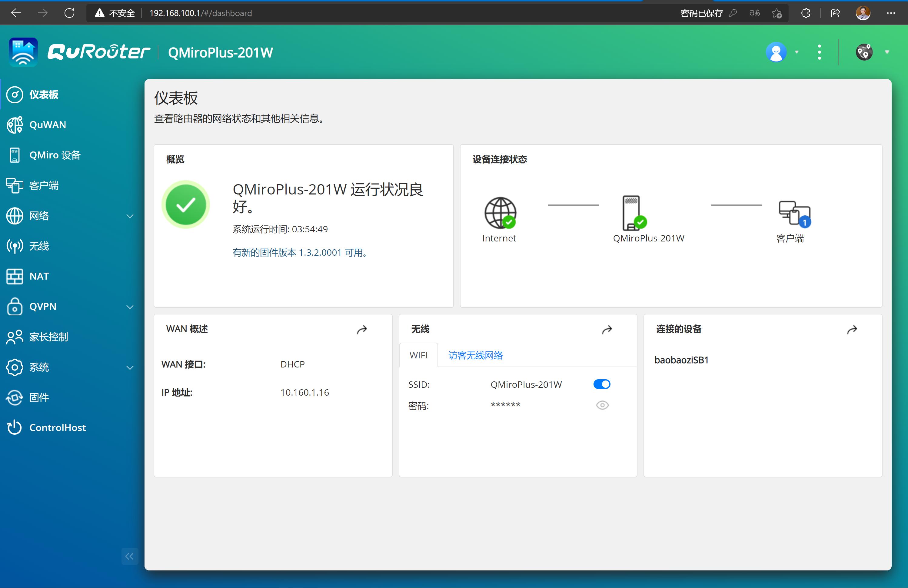
Task: Open the 固件 firmware page
Action: pos(38,397)
